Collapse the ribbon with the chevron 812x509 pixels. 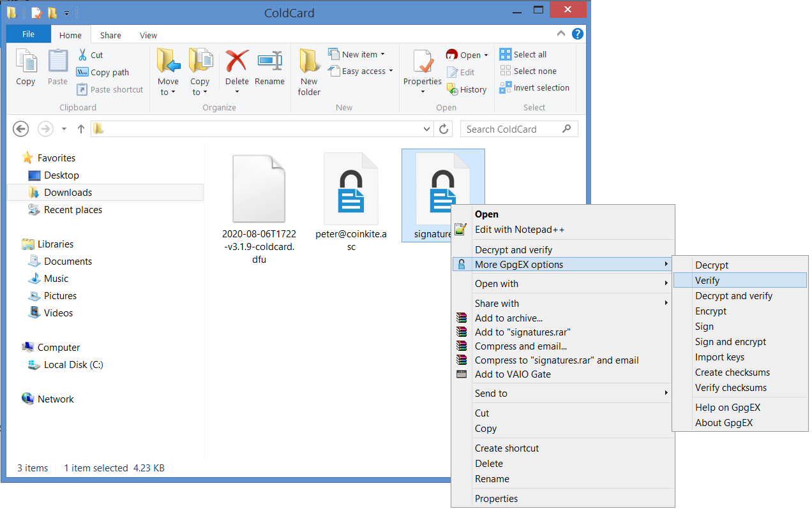tap(561, 34)
